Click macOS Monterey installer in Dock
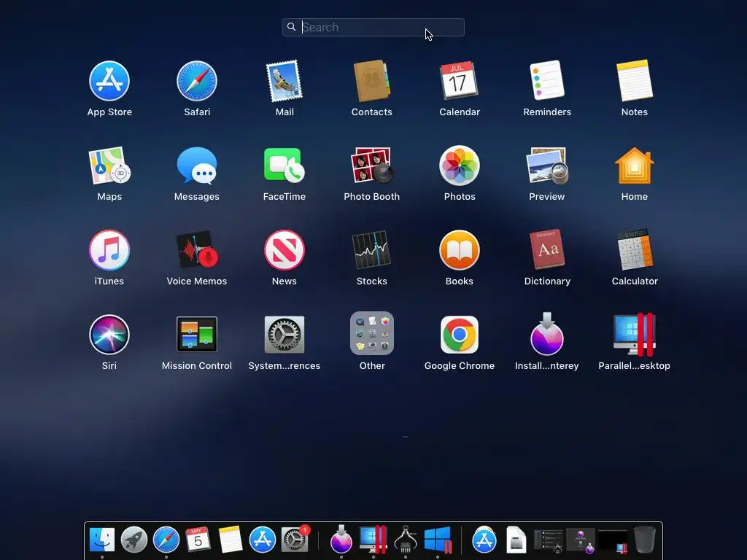The width and height of the screenshot is (747, 560). [341, 539]
